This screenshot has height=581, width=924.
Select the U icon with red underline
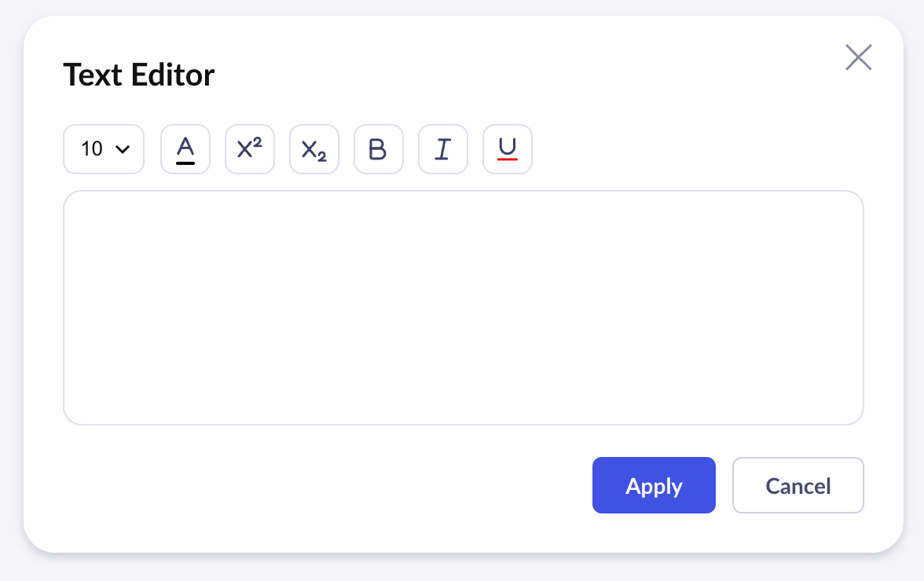[x=508, y=149]
